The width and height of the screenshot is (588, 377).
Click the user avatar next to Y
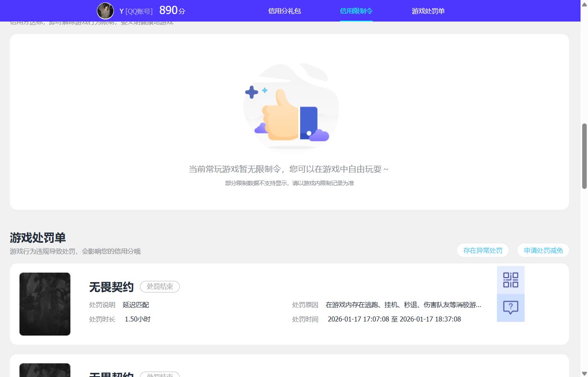click(x=105, y=11)
